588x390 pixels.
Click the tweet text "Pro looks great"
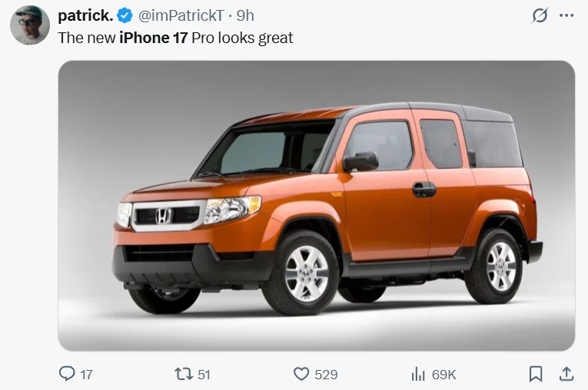point(242,38)
